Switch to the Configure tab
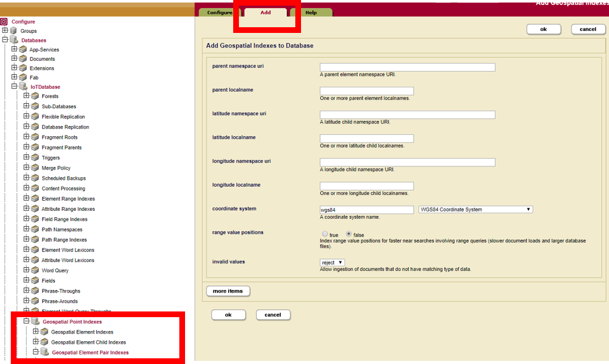 (x=219, y=13)
